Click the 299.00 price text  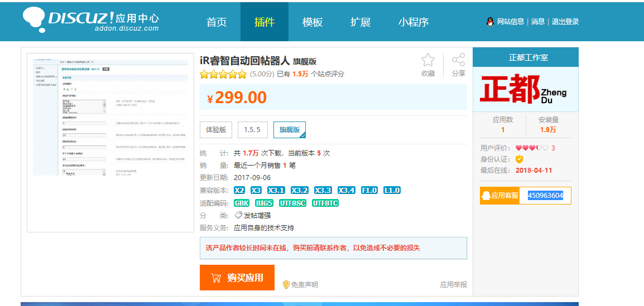click(241, 98)
